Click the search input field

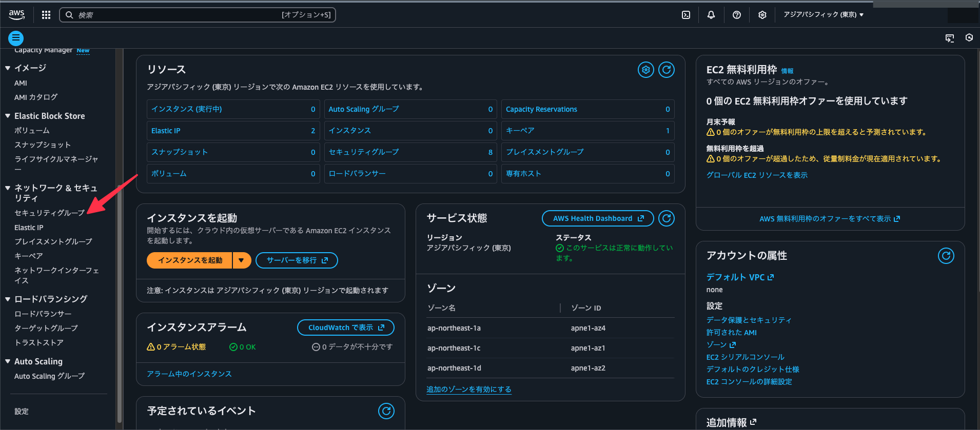pos(198,15)
